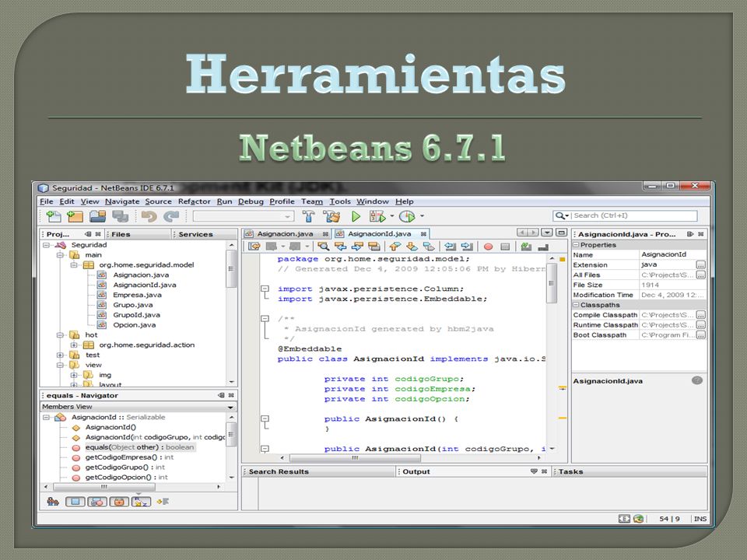Viewport: 747px width, 560px height.
Task: Click the ellipsis button for Boot Classpath
Action: tap(700, 334)
